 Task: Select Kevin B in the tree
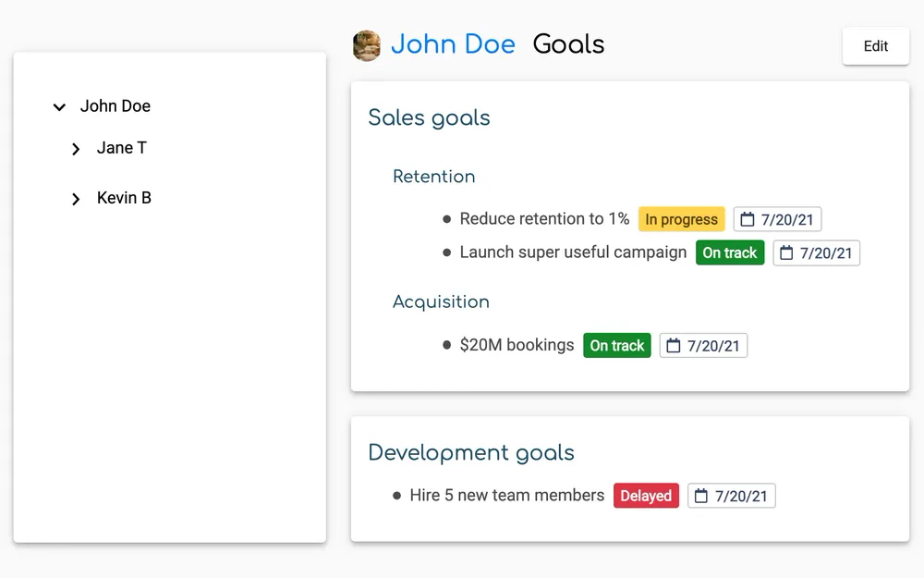coord(124,198)
